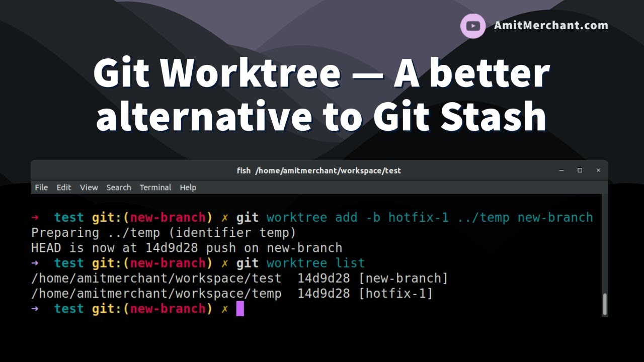Close the fish terminal window
644x362 pixels.
click(x=598, y=170)
